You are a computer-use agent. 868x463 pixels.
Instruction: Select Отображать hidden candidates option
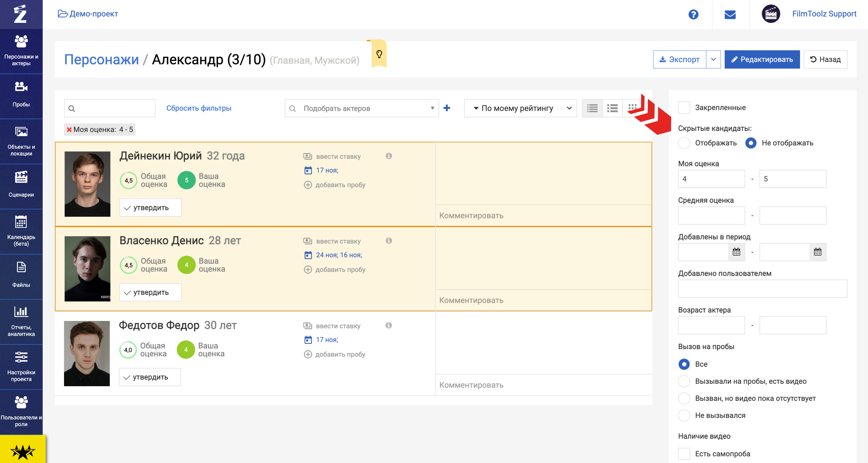[x=684, y=143]
